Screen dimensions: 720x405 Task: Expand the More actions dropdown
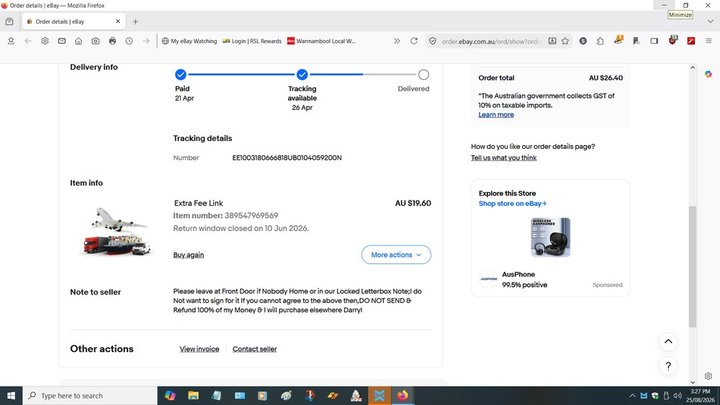tap(396, 254)
